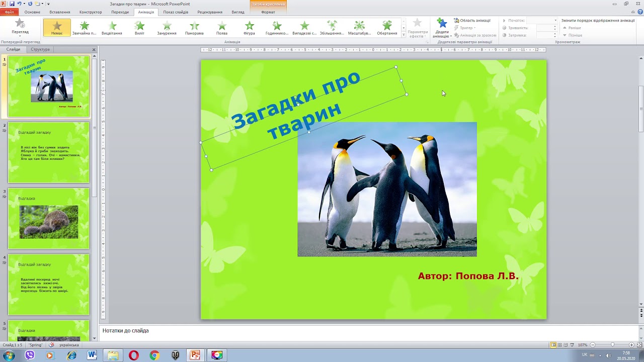Zoom in using the plus button
Viewport: 644px width, 362px height.
[x=632, y=345]
